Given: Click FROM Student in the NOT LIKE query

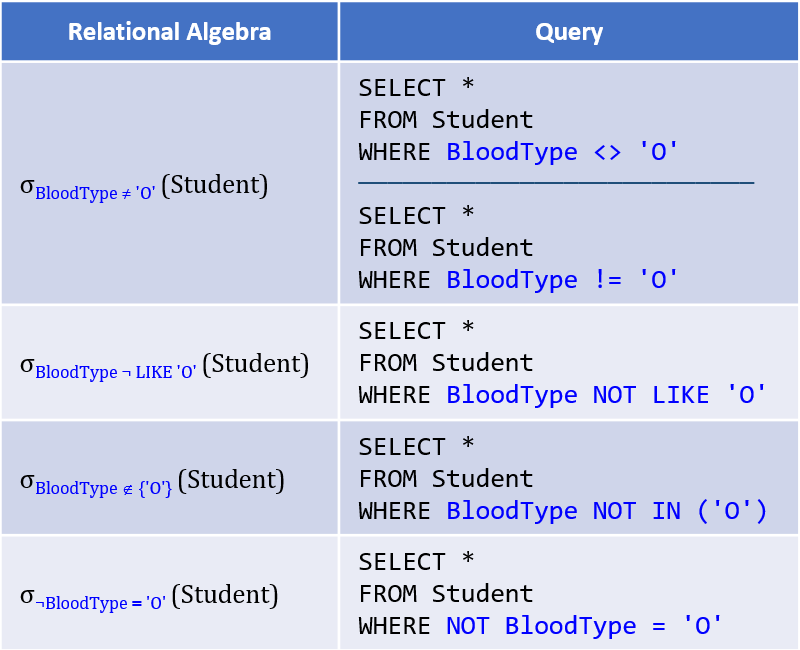Looking at the screenshot, I should [x=446, y=363].
